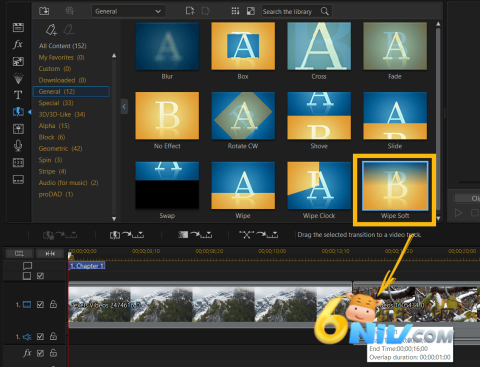Click the import media icon

pos(44,11)
